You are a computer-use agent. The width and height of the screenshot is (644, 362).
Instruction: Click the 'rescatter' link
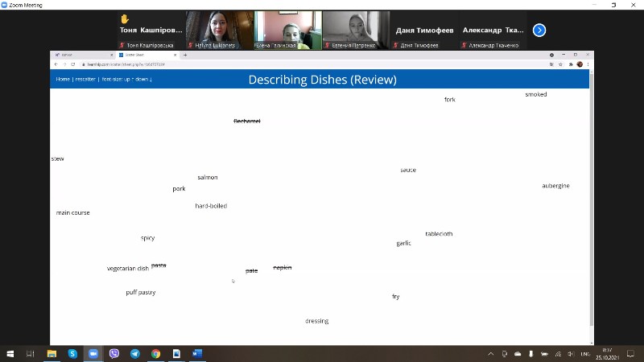[x=85, y=80]
